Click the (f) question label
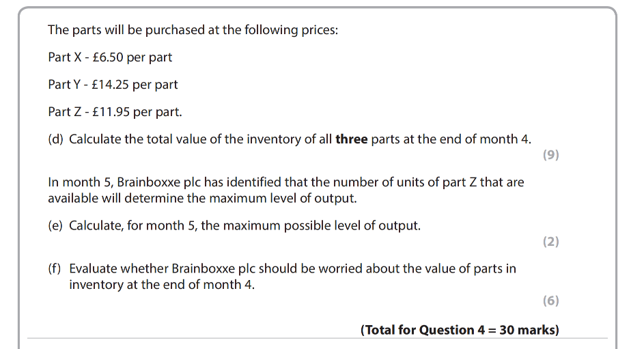Screen dimensions: 644x349 [x=55, y=268]
